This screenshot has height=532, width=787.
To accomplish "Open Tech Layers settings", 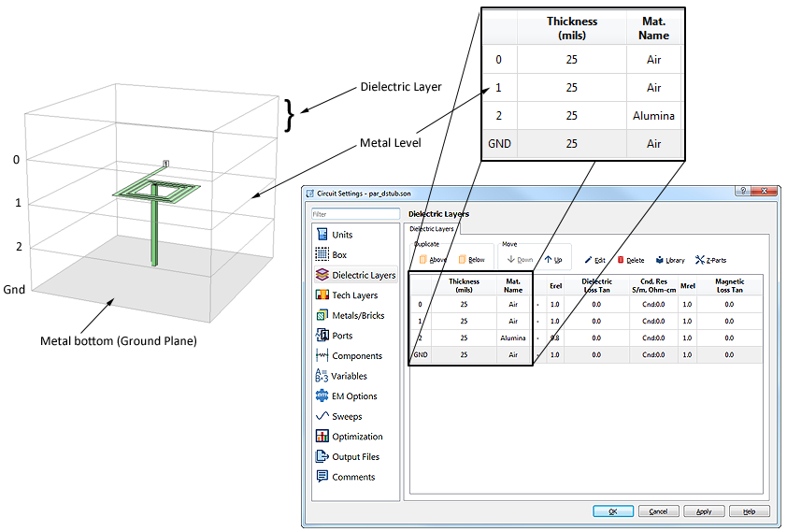I will [354, 295].
